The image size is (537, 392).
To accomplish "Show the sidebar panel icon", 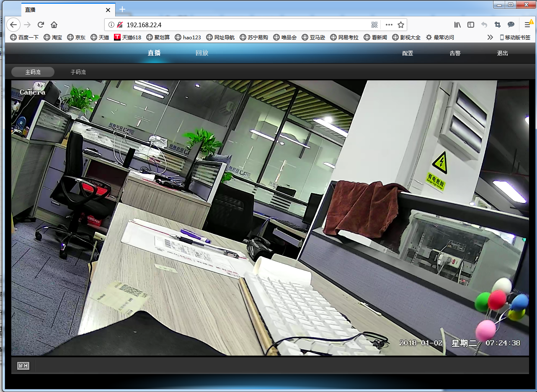I will pyautogui.click(x=471, y=25).
